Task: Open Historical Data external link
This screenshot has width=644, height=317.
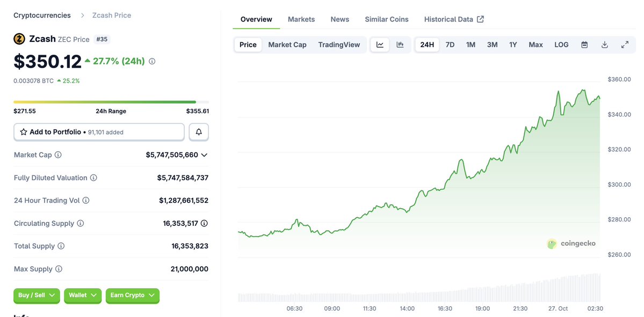Action: [x=454, y=19]
